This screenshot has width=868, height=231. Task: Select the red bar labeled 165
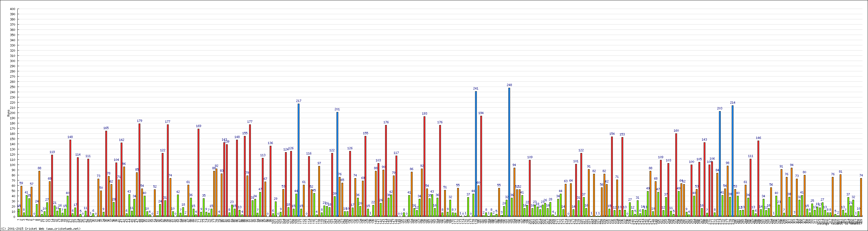(106, 174)
